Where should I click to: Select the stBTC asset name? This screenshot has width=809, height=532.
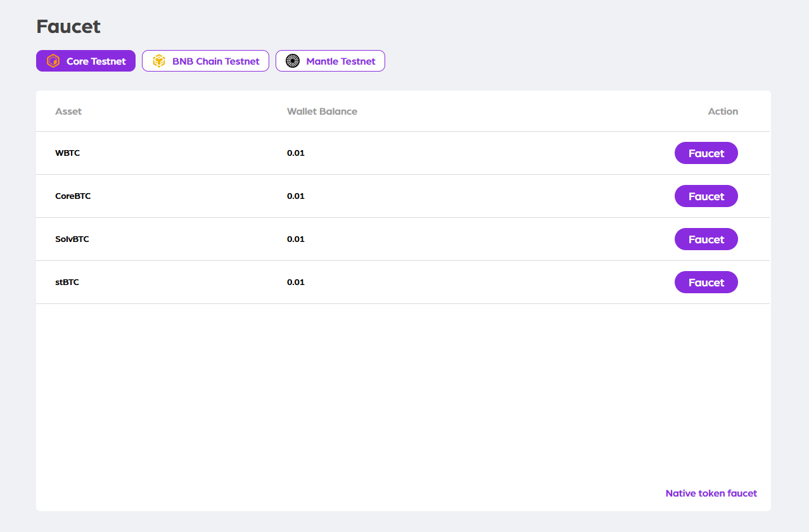click(x=67, y=282)
